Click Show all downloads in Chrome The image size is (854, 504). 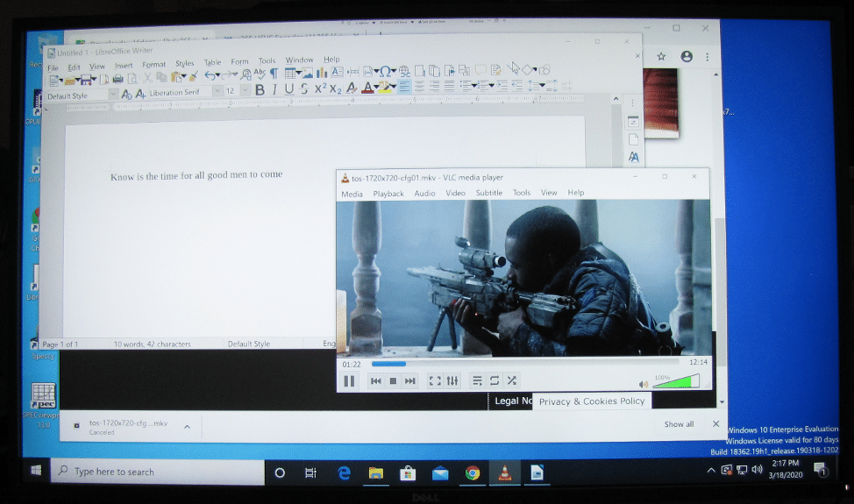point(679,424)
